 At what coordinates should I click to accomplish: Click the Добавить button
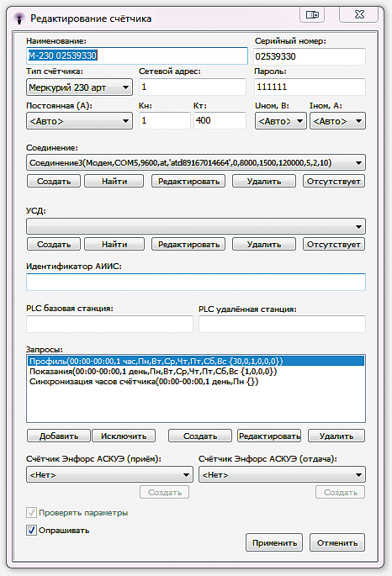tap(59, 436)
